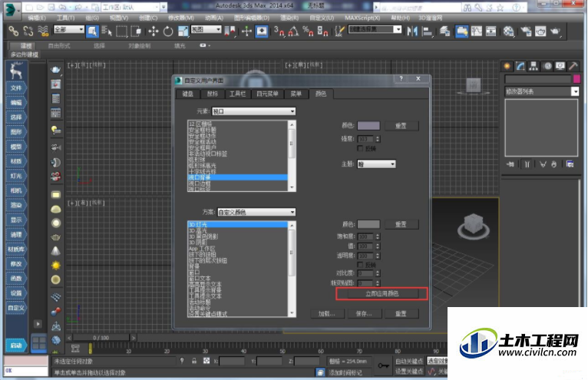The width and height of the screenshot is (588, 380).
Task: Click the Unlink Selection tool icon
Action: point(28,31)
